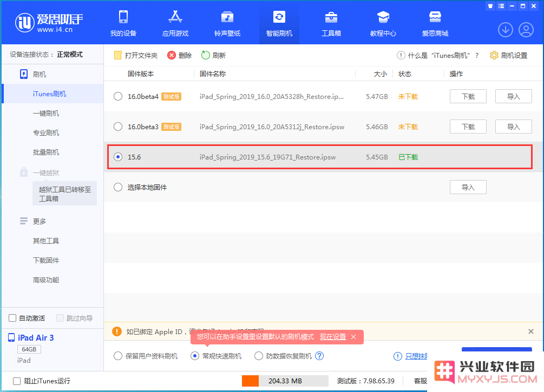This screenshot has height=392, width=544.
Task: Click the download manager arrow icon
Action: [506, 30]
